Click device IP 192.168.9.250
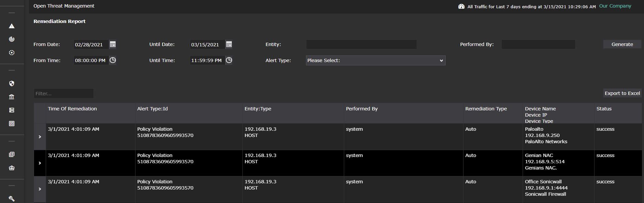 pos(542,135)
